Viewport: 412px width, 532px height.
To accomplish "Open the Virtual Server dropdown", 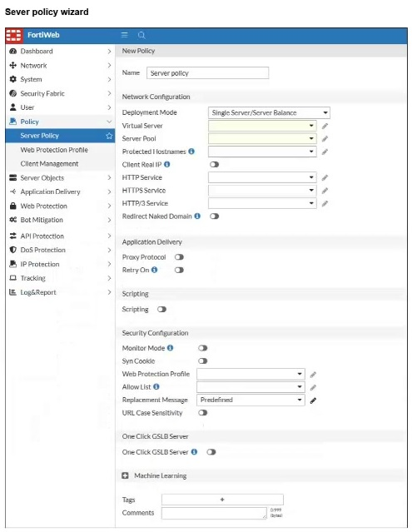I will pos(262,126).
